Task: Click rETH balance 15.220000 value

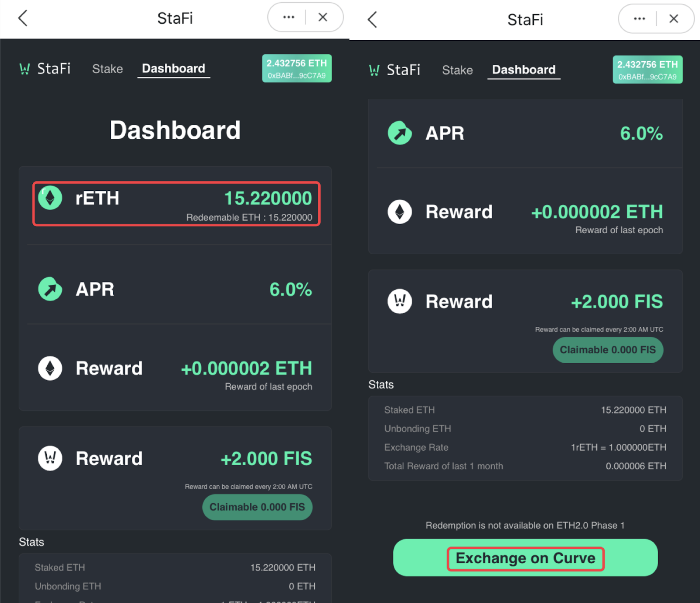Action: (x=268, y=198)
